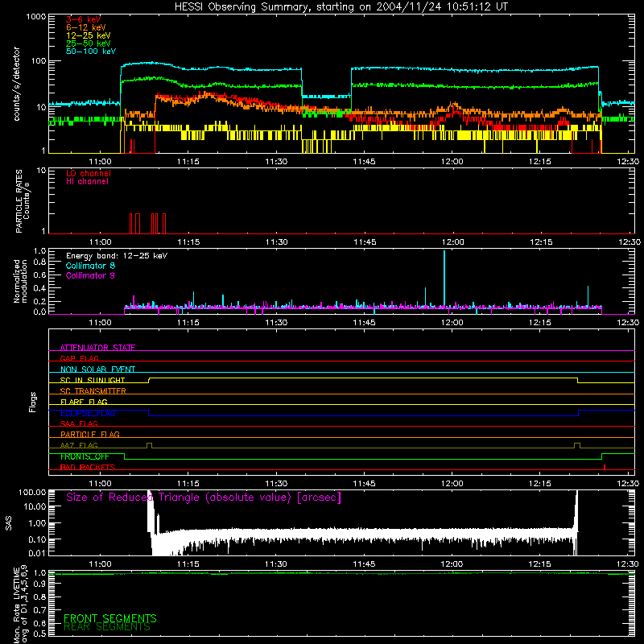Select the BAD PACKETS flag label
The height and width of the screenshot is (644, 644).
(x=87, y=467)
